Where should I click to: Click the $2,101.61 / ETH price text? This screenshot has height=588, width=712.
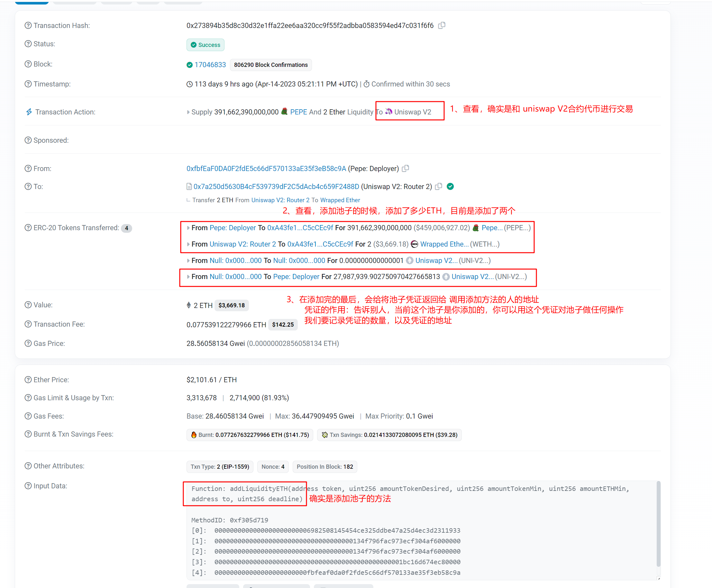tap(211, 380)
